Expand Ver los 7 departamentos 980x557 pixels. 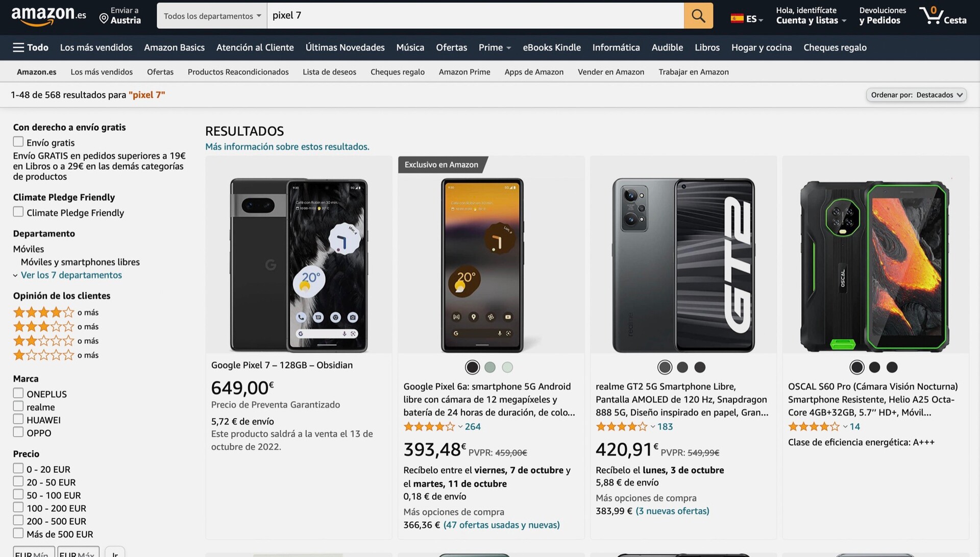click(x=71, y=275)
